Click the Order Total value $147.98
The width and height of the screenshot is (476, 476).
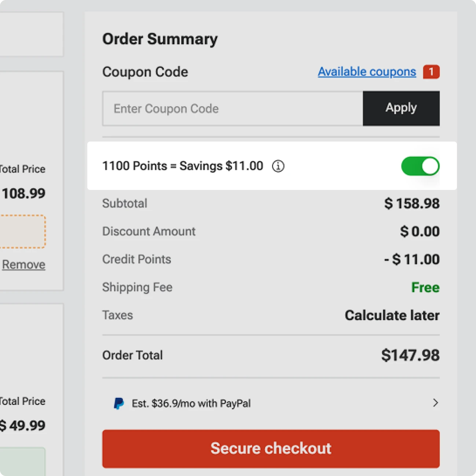410,355
